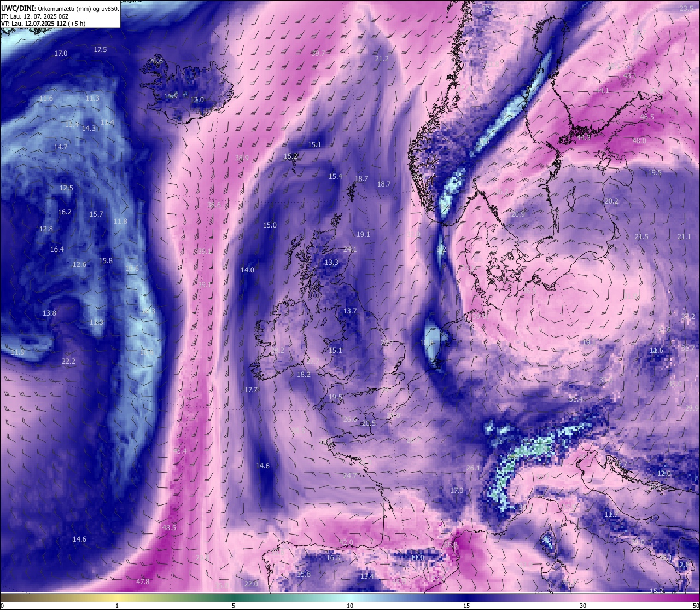Viewport: 700px width, 610px height.
Task: Click the 23.5 value in top-right corner
Action: [x=686, y=8]
